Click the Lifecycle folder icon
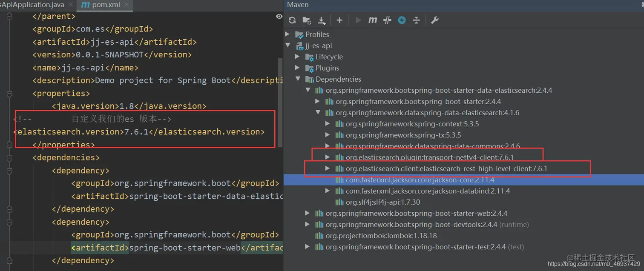 pos(310,57)
